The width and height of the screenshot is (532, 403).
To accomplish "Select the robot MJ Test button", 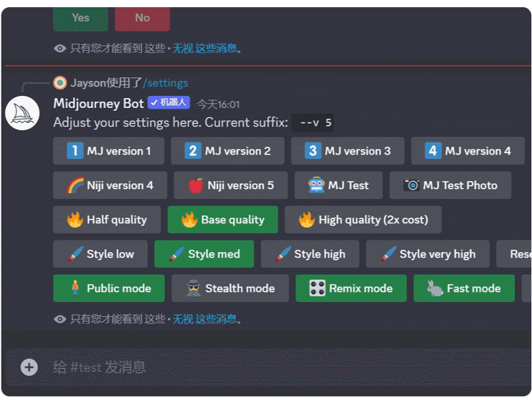I will pyautogui.click(x=338, y=185).
